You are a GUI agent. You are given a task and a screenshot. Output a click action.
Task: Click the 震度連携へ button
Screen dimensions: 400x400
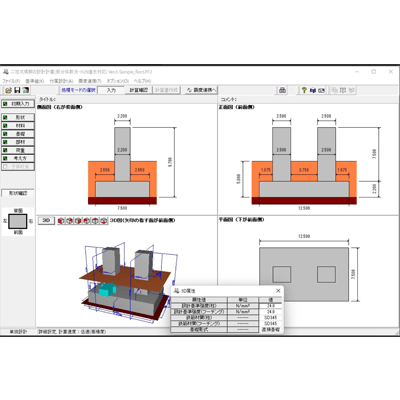pyautogui.click(x=201, y=90)
